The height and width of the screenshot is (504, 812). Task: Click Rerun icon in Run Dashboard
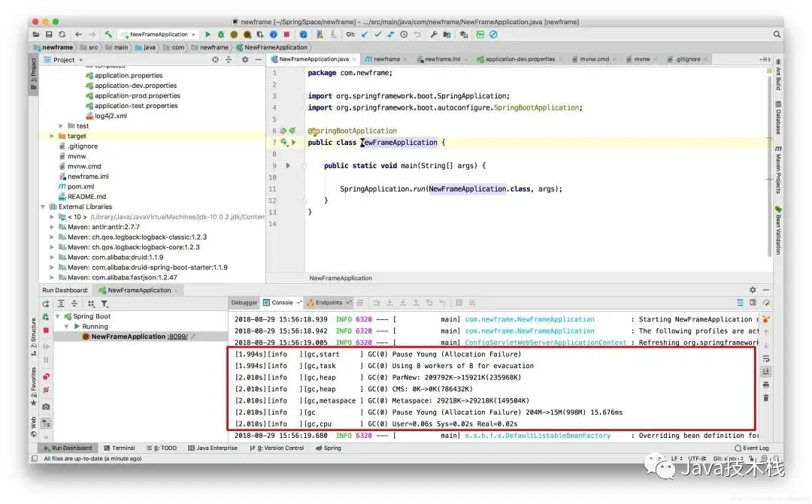(x=46, y=303)
